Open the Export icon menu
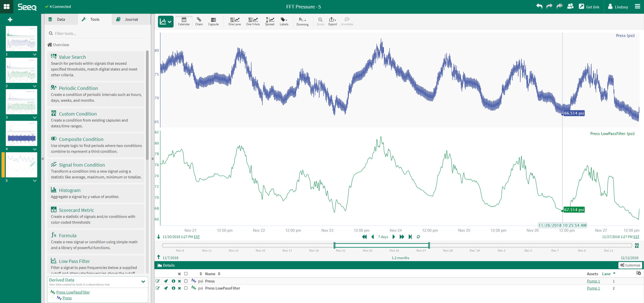This screenshot has height=303, width=644. pyautogui.click(x=332, y=21)
